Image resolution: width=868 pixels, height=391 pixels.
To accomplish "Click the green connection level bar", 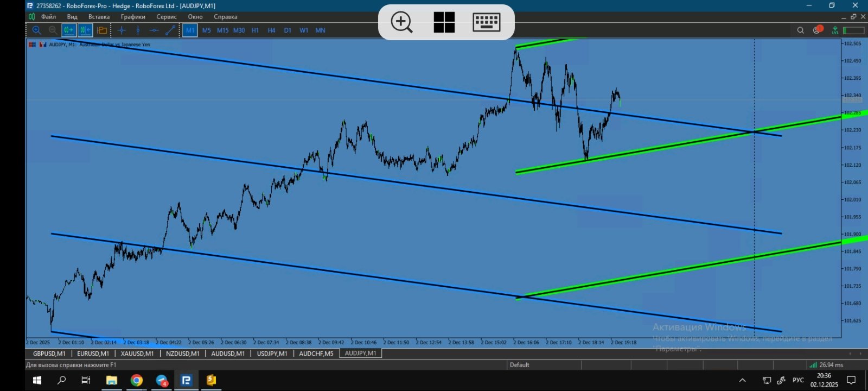I will click(x=853, y=30).
